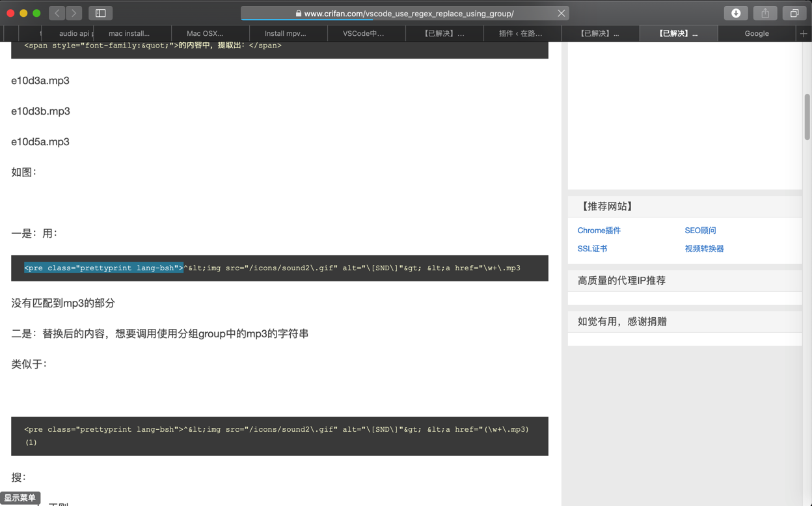The image size is (812, 506).
Task: Go forward with Safari's forward arrow
Action: tap(74, 13)
